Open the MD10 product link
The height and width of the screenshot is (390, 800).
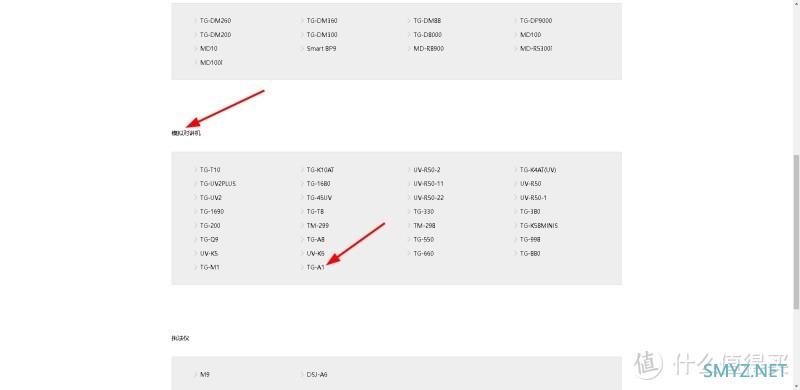[209, 48]
